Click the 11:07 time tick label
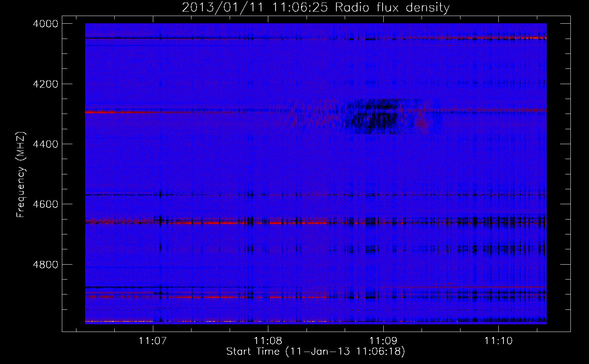Image resolution: width=589 pixels, height=364 pixels. point(153,341)
